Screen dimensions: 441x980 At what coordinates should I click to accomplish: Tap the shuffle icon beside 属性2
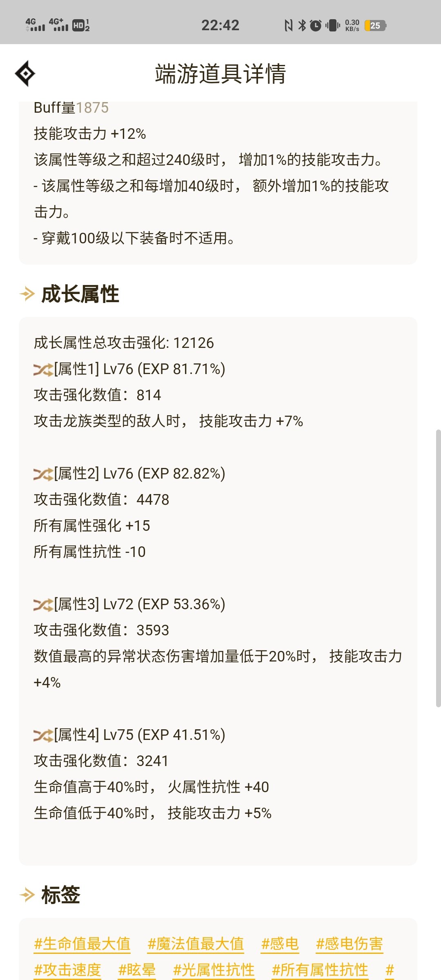coord(43,474)
